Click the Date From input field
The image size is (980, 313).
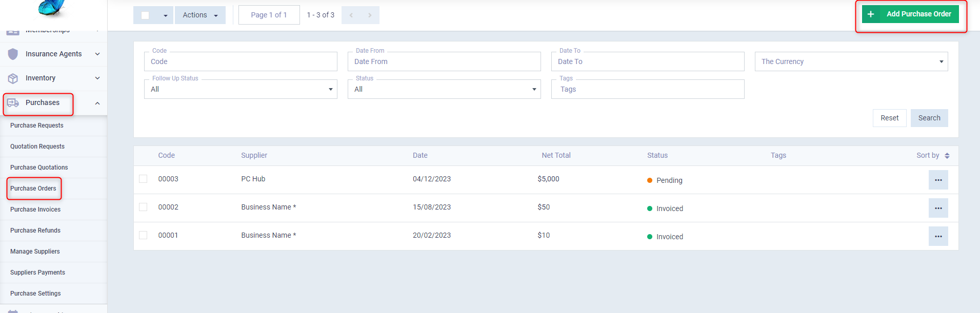click(x=444, y=61)
